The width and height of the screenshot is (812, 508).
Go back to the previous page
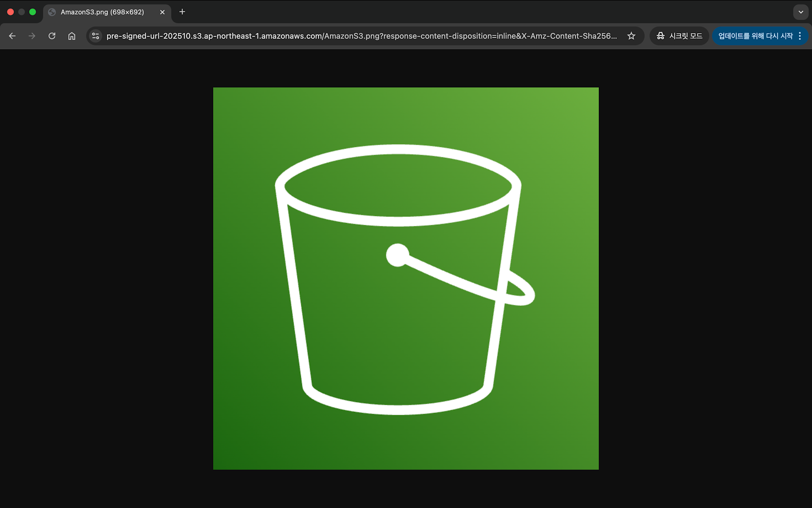12,36
